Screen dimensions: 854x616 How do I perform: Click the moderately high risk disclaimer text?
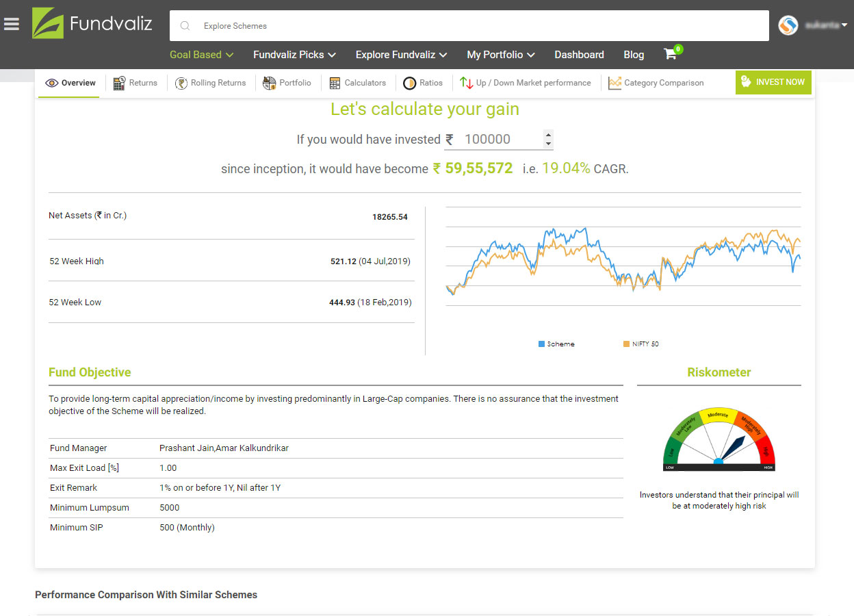click(x=719, y=500)
